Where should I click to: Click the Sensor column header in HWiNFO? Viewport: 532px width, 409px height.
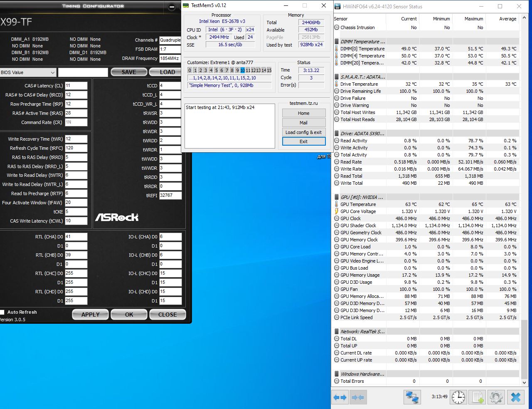click(341, 19)
